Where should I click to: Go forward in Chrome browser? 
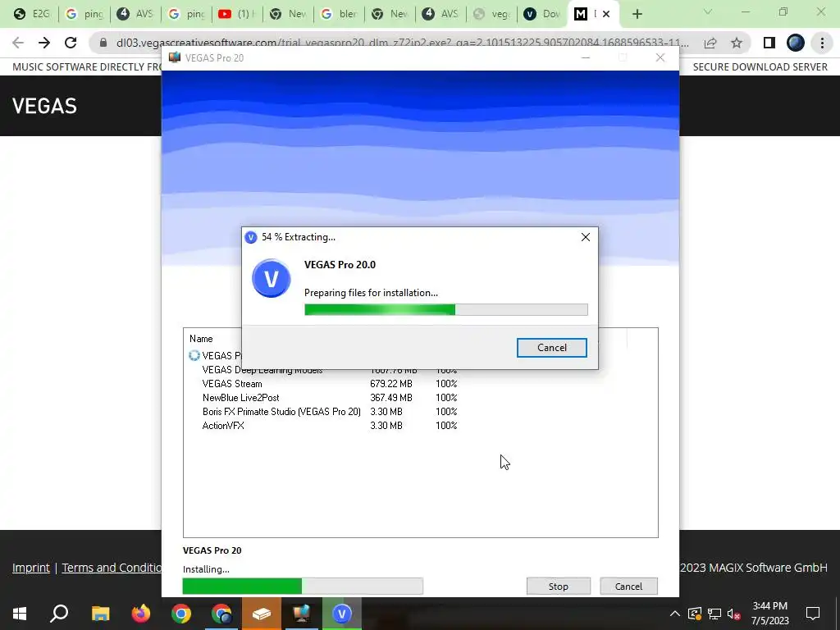click(44, 43)
